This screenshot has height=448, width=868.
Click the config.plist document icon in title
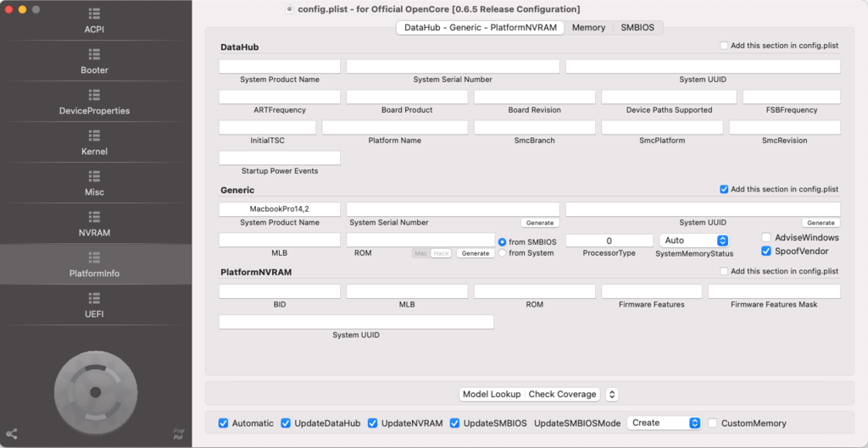[x=290, y=8]
